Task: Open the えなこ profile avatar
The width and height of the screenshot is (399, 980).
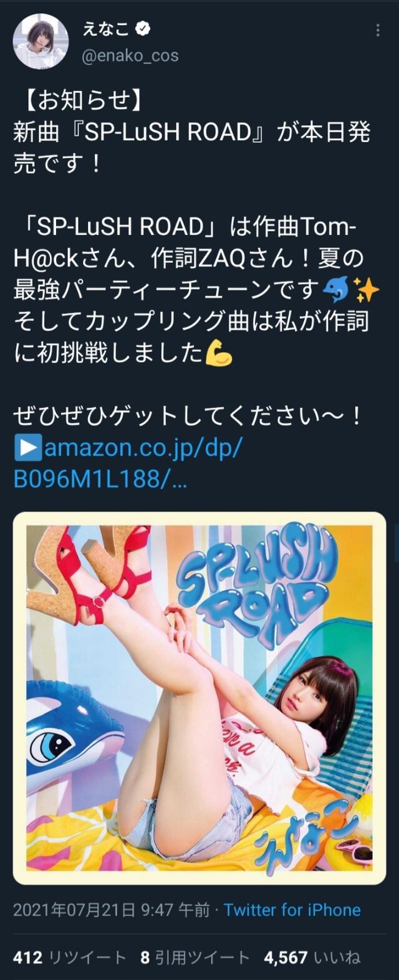Action: [x=41, y=40]
